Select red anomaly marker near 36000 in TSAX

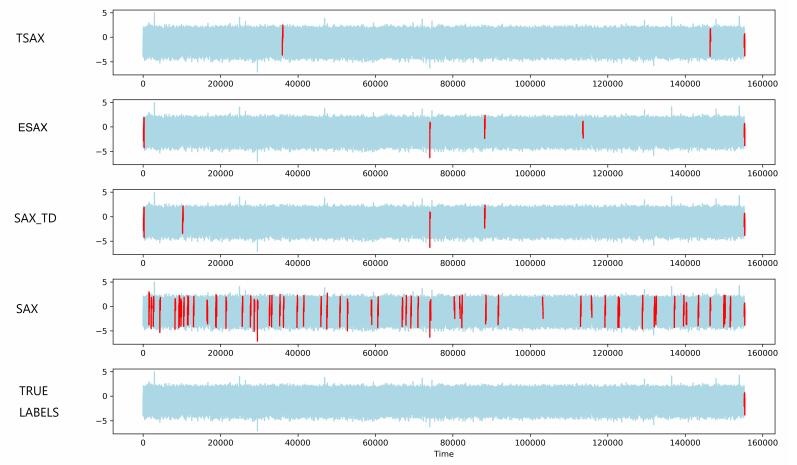(x=282, y=40)
